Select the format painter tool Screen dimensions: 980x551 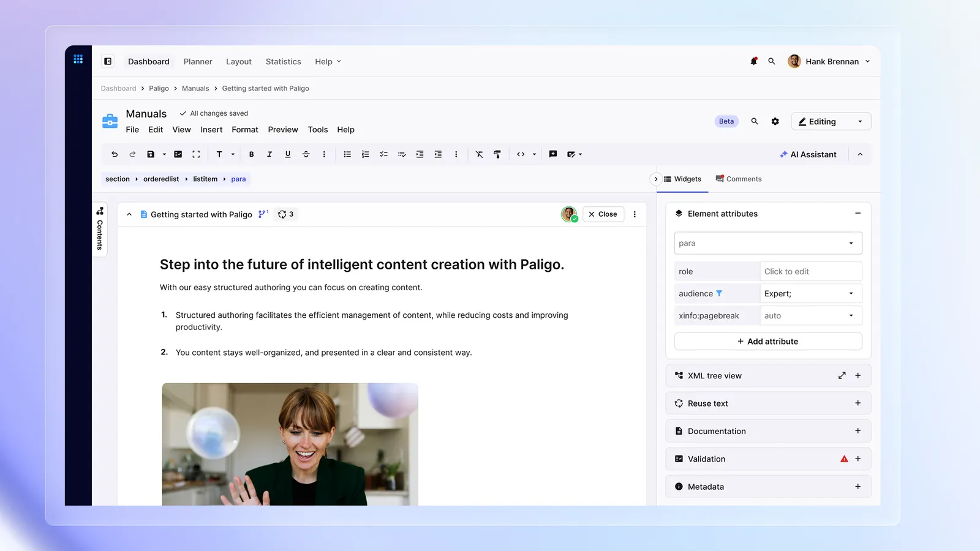(x=497, y=154)
